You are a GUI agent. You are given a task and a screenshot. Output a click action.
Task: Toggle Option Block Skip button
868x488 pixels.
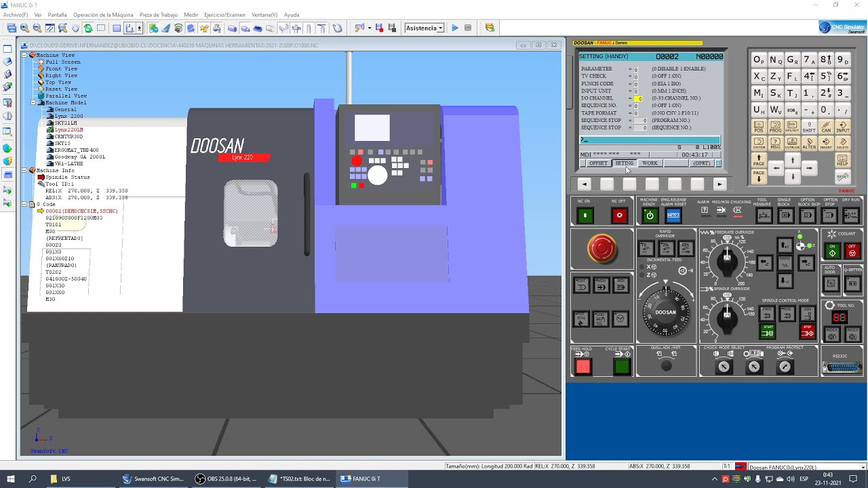click(x=807, y=216)
